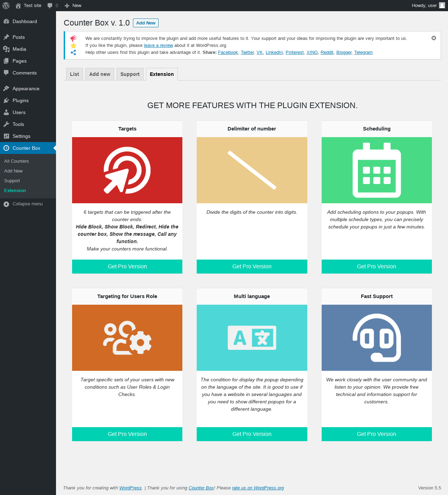
Task: Open Users menu item
Action: (x=28, y=112)
